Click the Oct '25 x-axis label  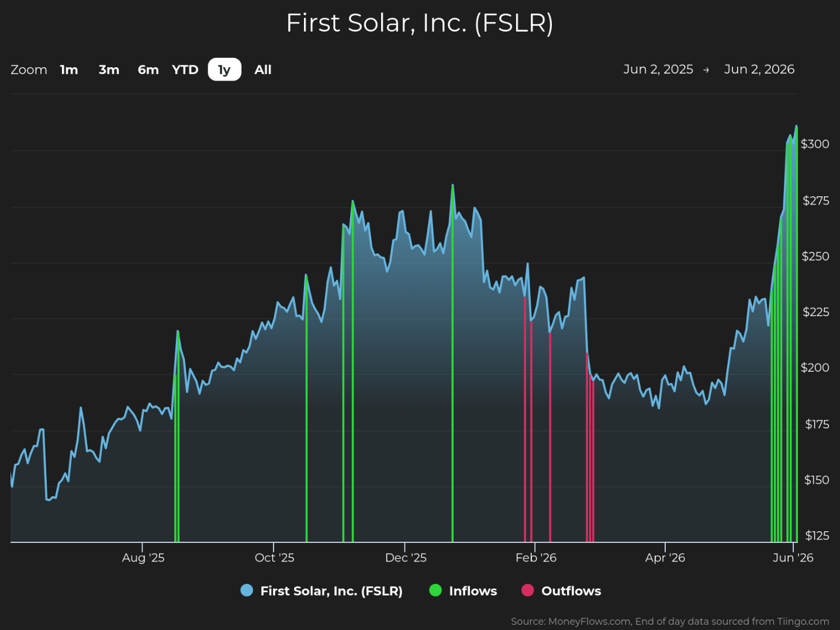click(274, 558)
